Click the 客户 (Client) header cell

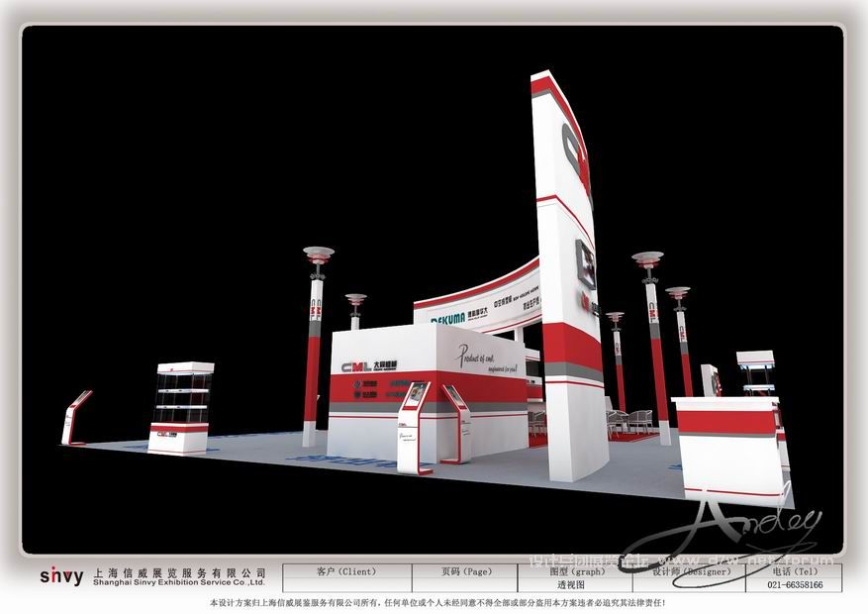tap(347, 571)
